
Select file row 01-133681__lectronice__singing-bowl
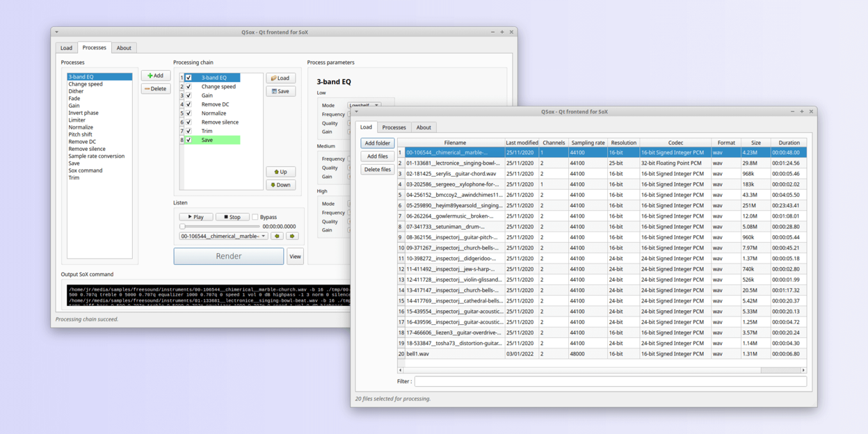(x=602, y=163)
